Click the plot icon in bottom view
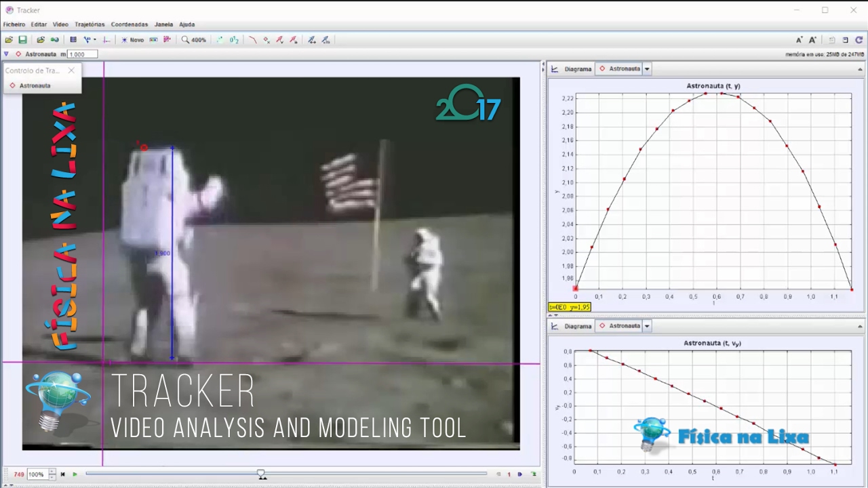 coord(555,326)
